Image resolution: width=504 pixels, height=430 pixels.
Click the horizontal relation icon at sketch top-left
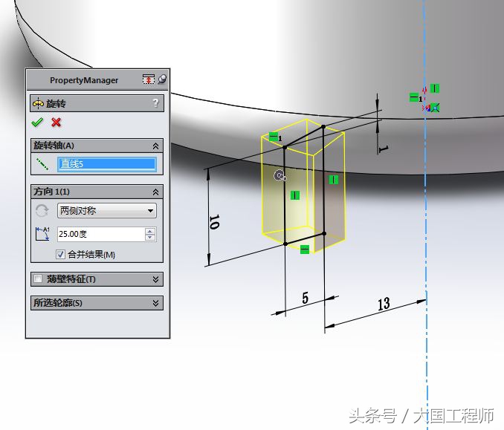(274, 137)
